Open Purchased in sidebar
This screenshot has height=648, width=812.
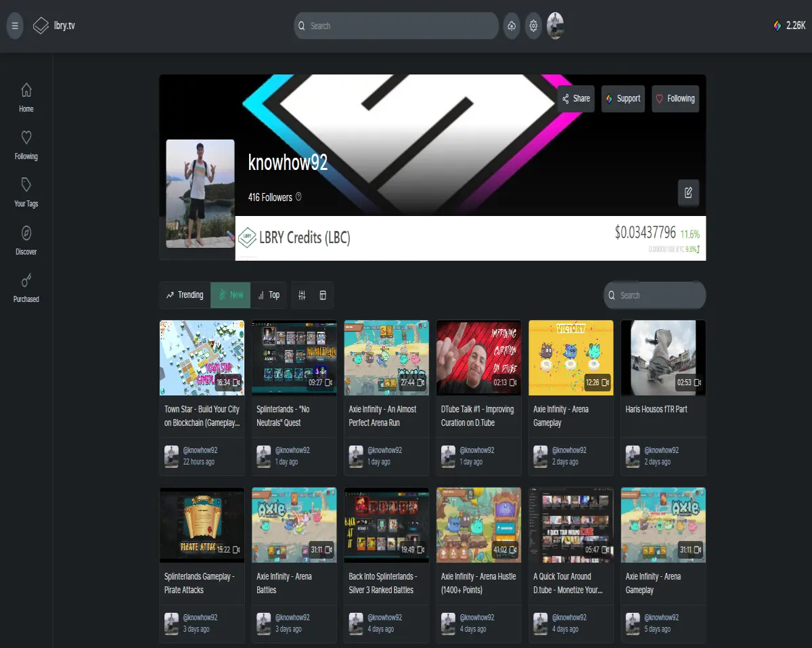[x=26, y=288]
